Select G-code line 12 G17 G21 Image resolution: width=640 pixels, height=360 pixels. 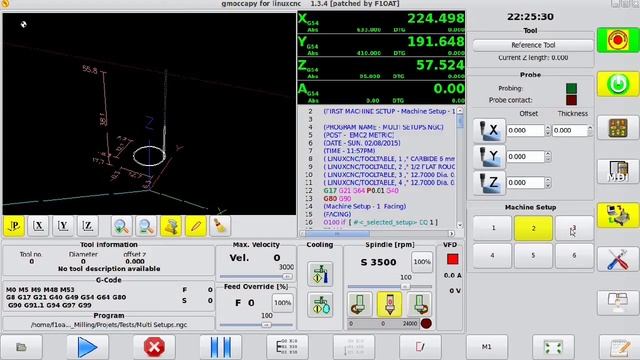(361, 191)
